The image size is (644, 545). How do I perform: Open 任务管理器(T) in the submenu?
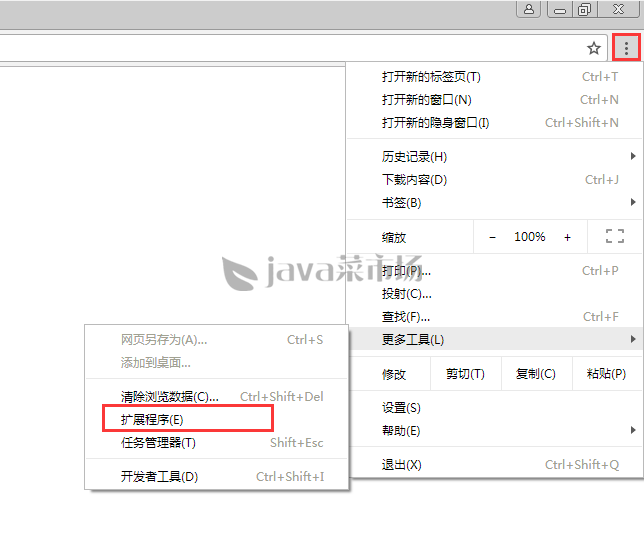click(217, 443)
